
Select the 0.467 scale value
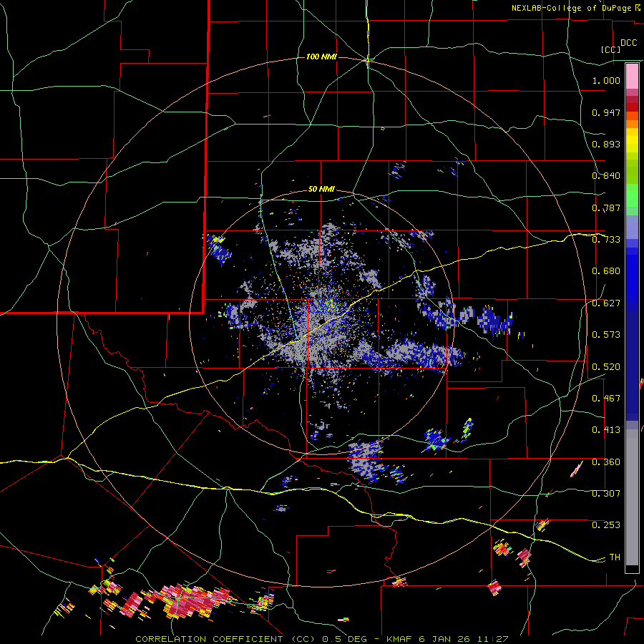(606, 399)
